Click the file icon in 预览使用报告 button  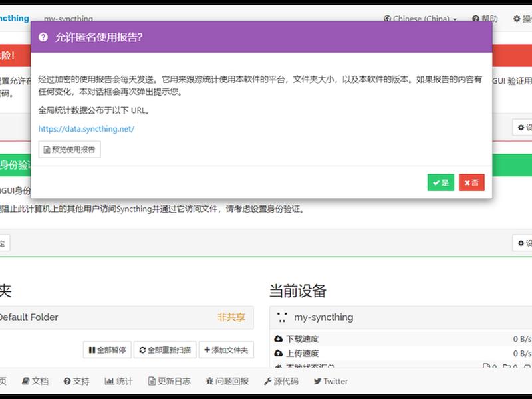tap(47, 150)
